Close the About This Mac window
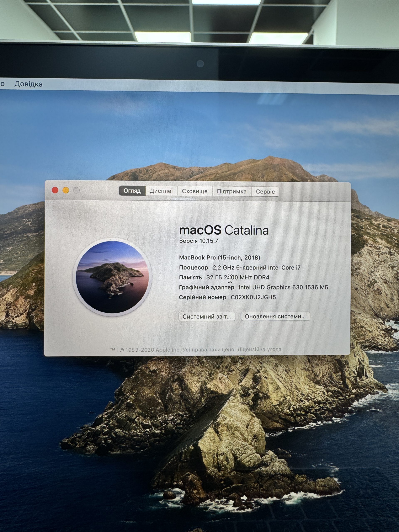Screen dimensions: 399x532 [55, 190]
